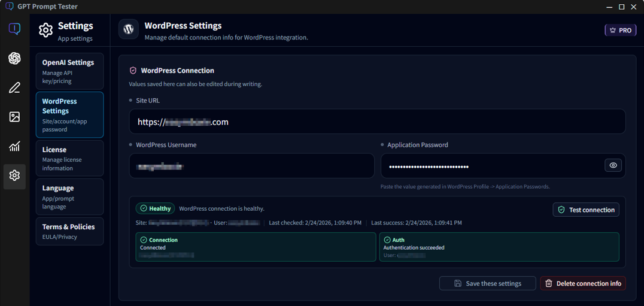Click Save these settings button
The height and width of the screenshot is (306, 644).
tap(488, 283)
